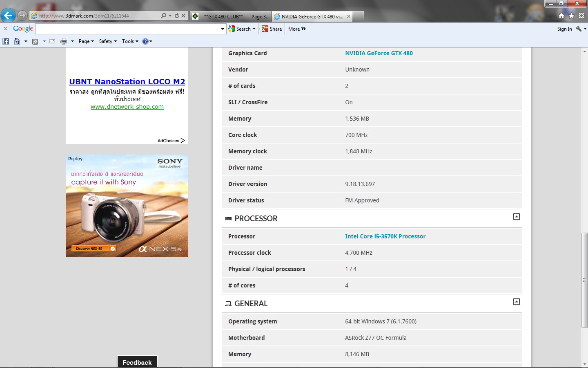588x368 pixels.
Task: Open the UBNT NanoStation LOCO M2 ad link
Action: [127, 81]
